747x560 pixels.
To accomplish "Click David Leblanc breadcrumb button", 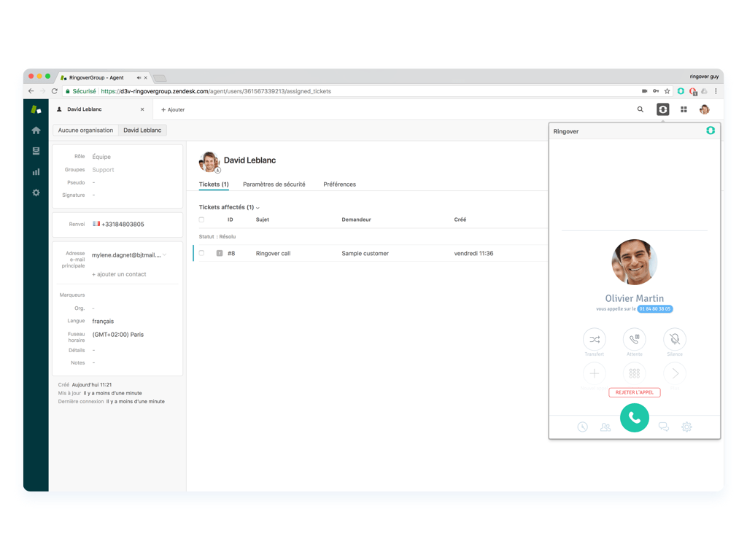I will pyautogui.click(x=142, y=130).
